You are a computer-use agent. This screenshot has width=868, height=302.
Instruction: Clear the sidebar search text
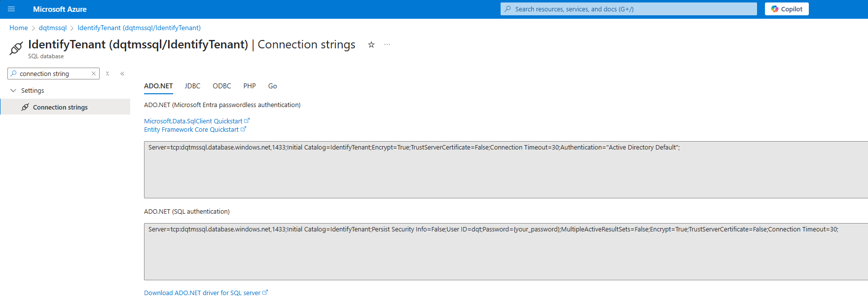pos(94,74)
